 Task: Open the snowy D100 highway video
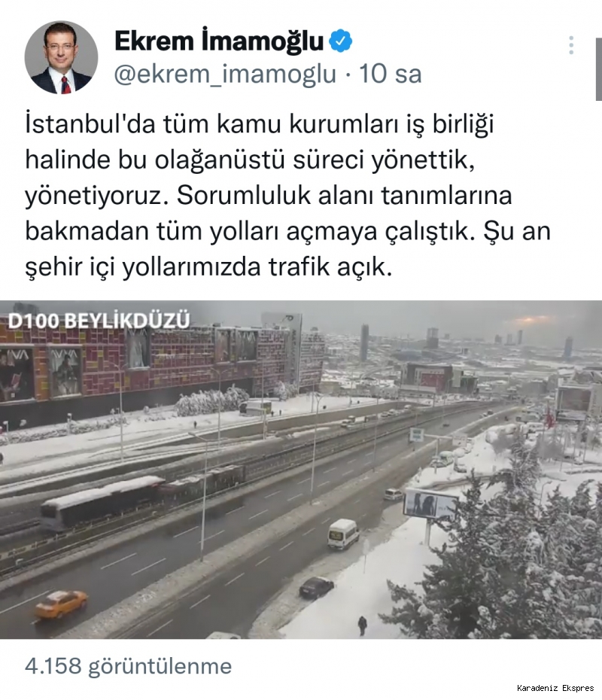pos(301,469)
